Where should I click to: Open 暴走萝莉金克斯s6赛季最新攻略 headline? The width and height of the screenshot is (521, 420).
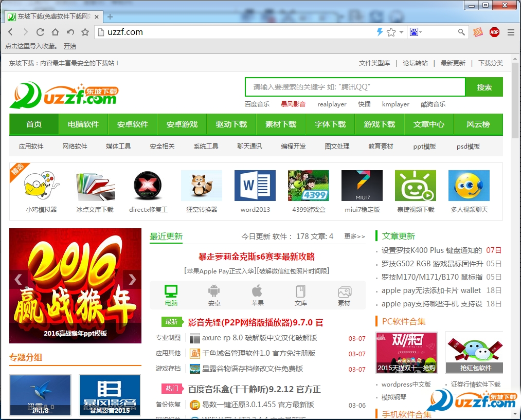pyautogui.click(x=257, y=257)
